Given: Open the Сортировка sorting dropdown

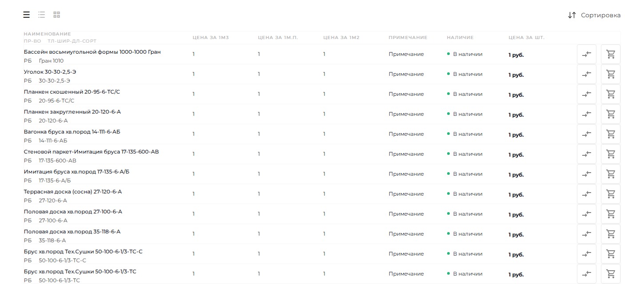Looking at the screenshot, I should [594, 15].
